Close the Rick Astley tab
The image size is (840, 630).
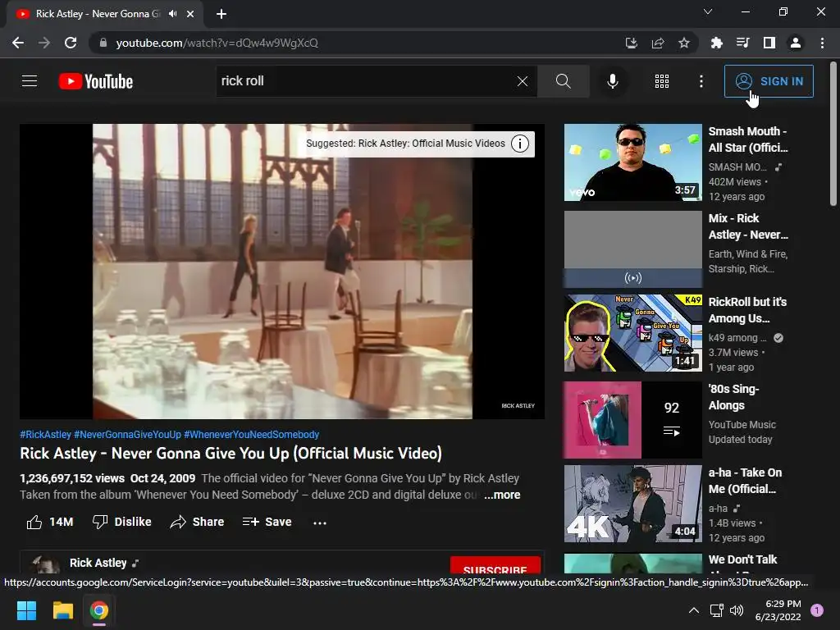coord(190,14)
